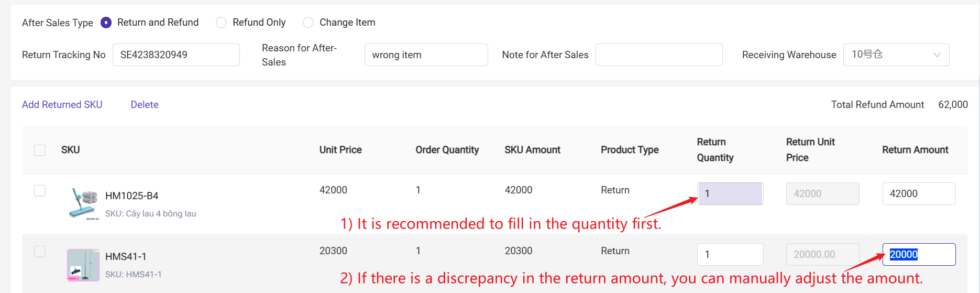980x293 pixels.
Task: Click the HMS41-1 Return Amount field
Action: click(919, 254)
